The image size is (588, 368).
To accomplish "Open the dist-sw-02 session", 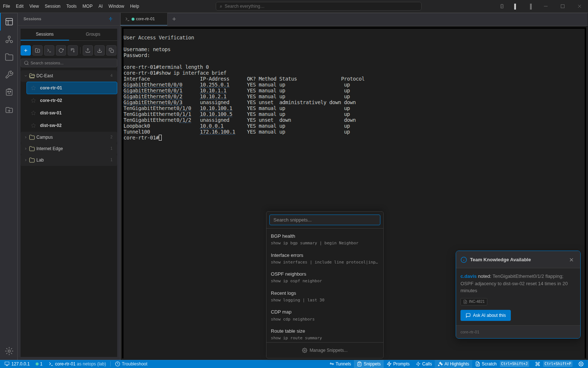I will (72, 125).
